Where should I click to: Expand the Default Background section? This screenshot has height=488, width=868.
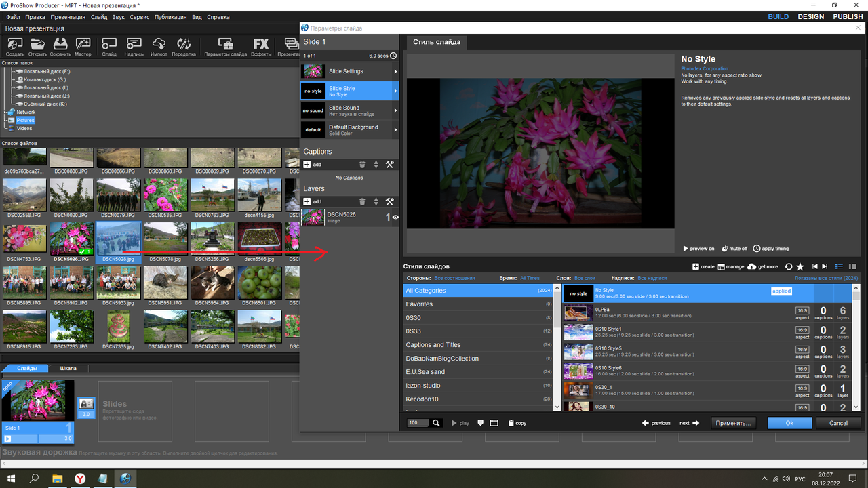click(x=350, y=130)
